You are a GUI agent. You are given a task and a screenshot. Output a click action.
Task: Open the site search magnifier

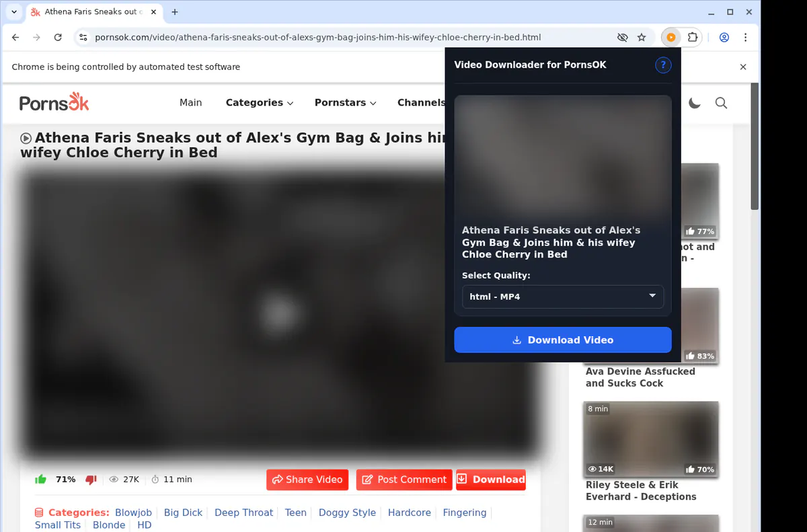(x=721, y=103)
